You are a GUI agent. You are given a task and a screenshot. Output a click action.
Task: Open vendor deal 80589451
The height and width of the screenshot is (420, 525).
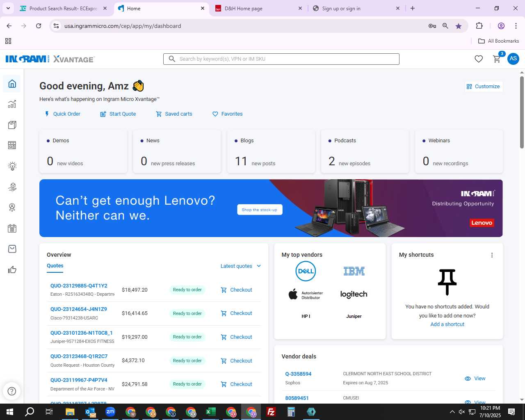point(297,398)
